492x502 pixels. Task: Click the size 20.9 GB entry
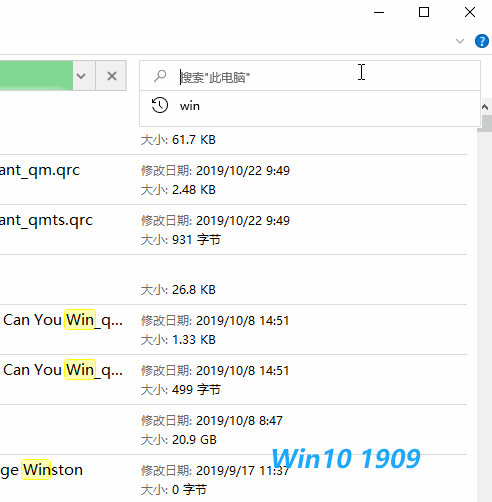tap(179, 440)
